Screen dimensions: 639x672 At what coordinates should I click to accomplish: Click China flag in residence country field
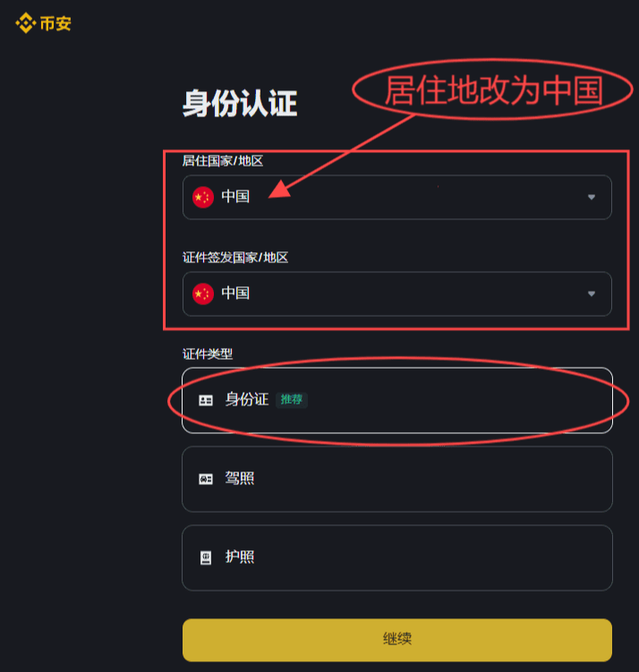point(203,197)
